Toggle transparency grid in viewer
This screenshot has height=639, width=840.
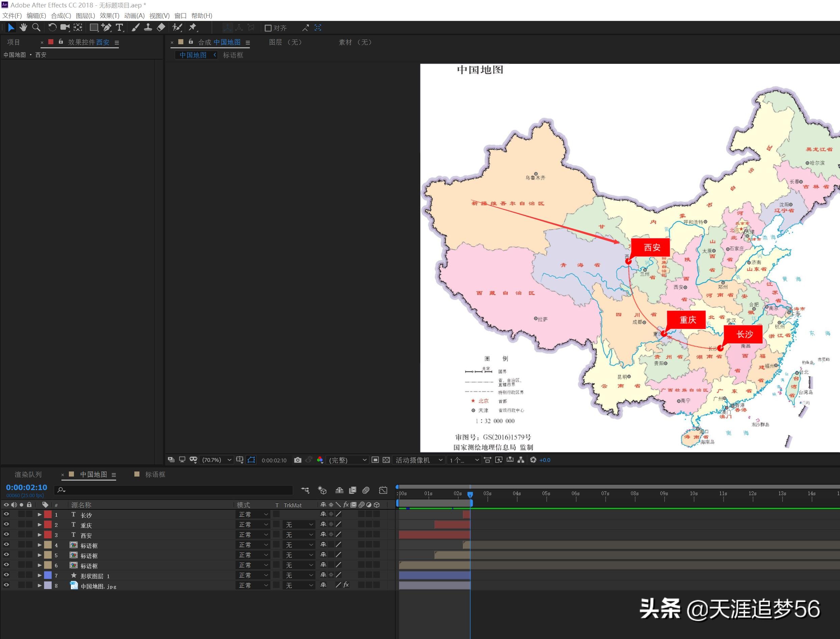pos(386,460)
